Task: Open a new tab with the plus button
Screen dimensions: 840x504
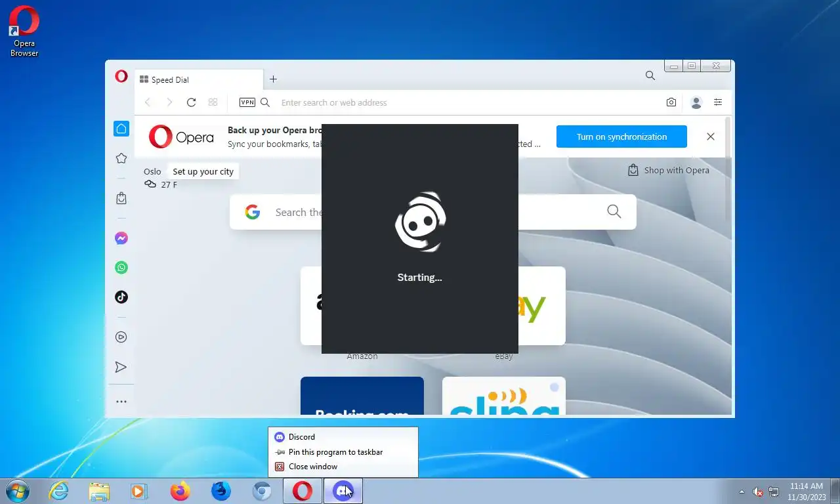Action: (x=273, y=79)
